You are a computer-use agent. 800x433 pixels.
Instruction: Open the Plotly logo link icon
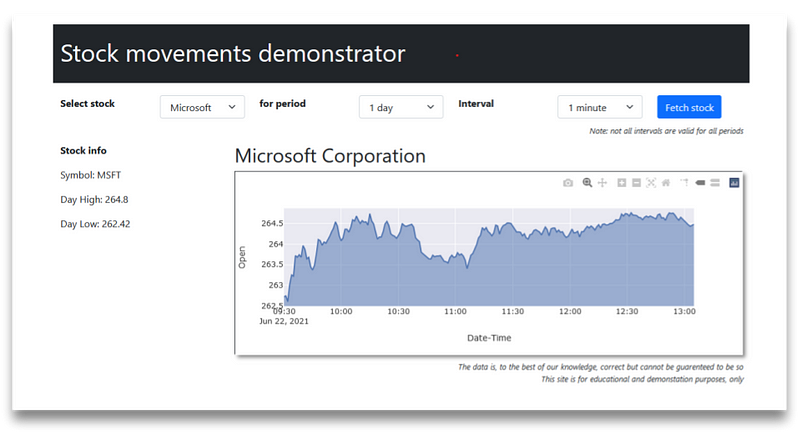pyautogui.click(x=734, y=183)
